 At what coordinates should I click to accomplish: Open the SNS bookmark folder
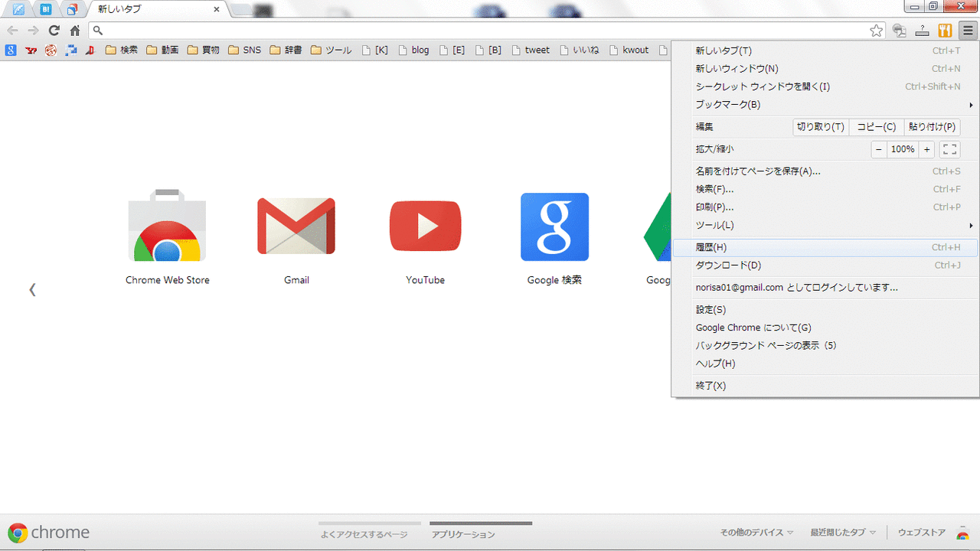pos(244,51)
